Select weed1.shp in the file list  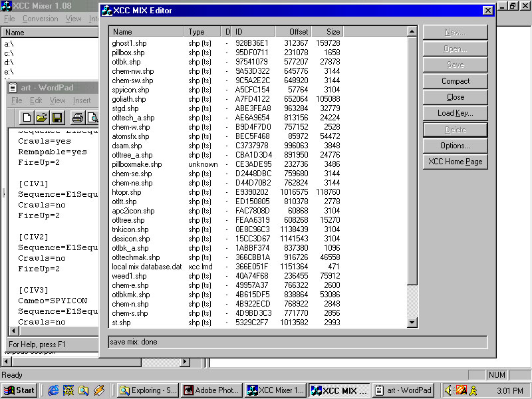tap(129, 276)
